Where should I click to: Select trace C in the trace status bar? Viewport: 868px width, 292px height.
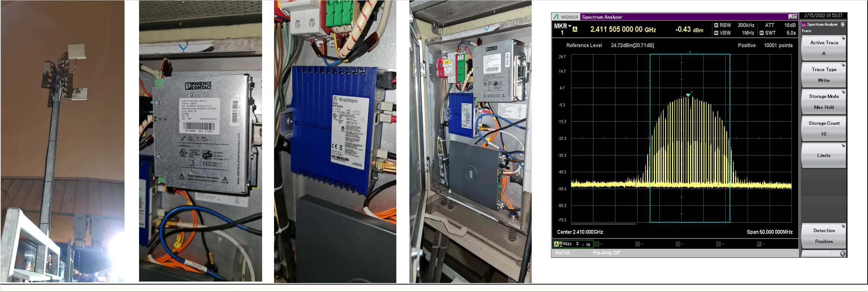pos(638,244)
